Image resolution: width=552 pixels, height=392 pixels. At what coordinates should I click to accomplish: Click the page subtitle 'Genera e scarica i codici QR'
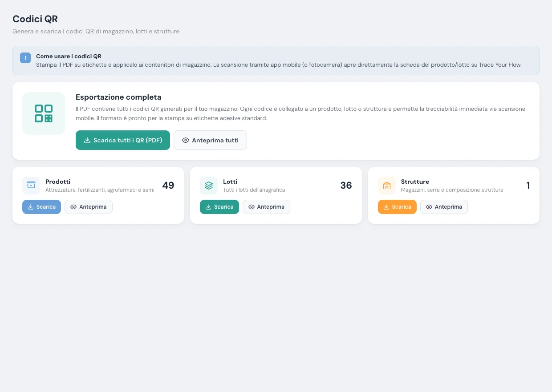96,32
